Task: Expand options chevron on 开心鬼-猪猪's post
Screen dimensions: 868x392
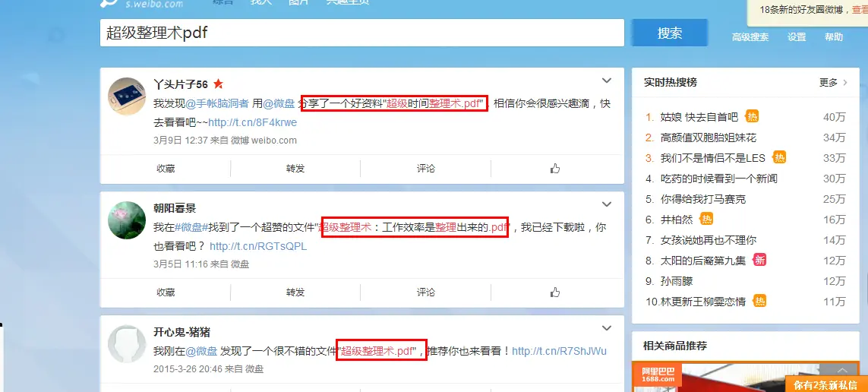Action: 607,329
